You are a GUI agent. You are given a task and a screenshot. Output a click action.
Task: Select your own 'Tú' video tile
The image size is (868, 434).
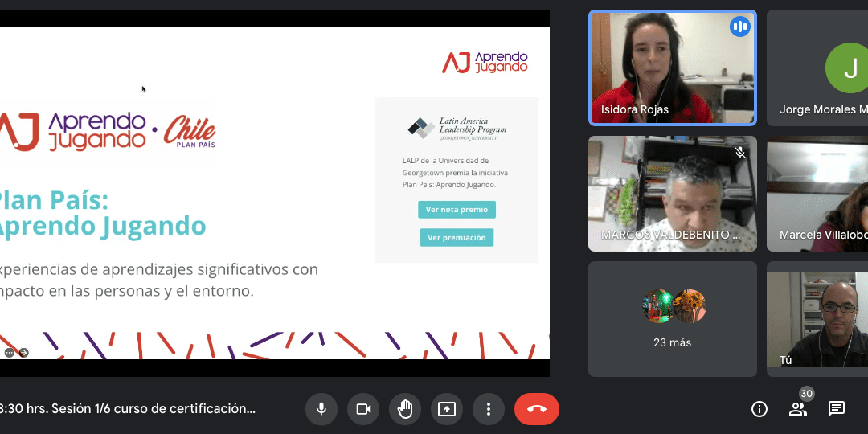(x=817, y=319)
